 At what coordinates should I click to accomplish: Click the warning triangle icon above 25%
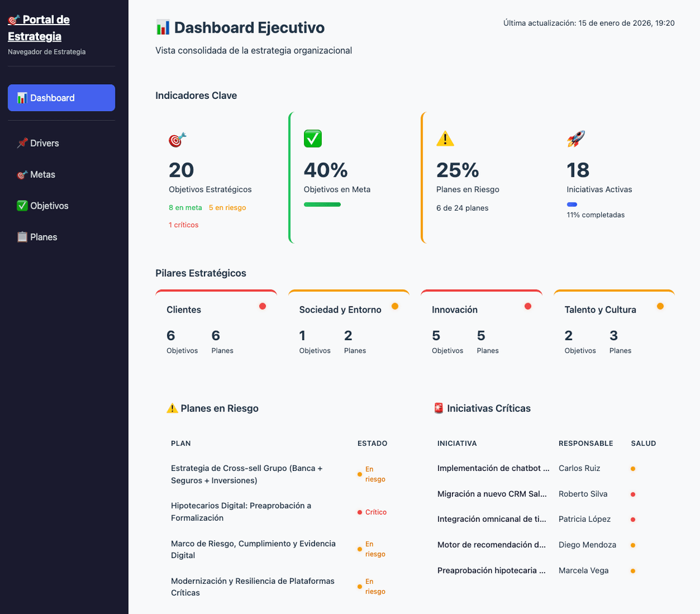[445, 138]
